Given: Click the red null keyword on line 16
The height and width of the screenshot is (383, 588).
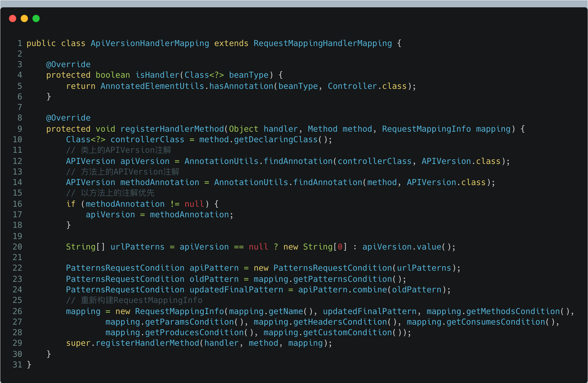Looking at the screenshot, I should coord(194,204).
